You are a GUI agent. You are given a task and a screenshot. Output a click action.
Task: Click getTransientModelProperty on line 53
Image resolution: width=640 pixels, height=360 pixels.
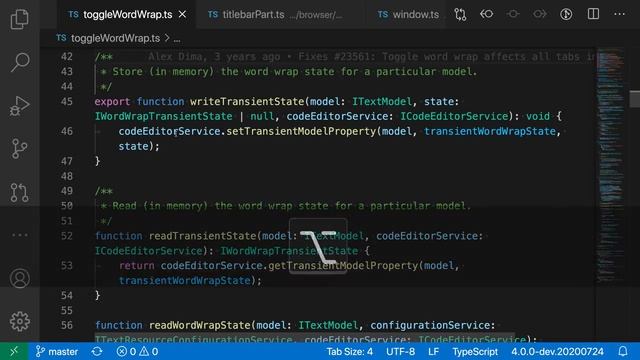(343, 265)
